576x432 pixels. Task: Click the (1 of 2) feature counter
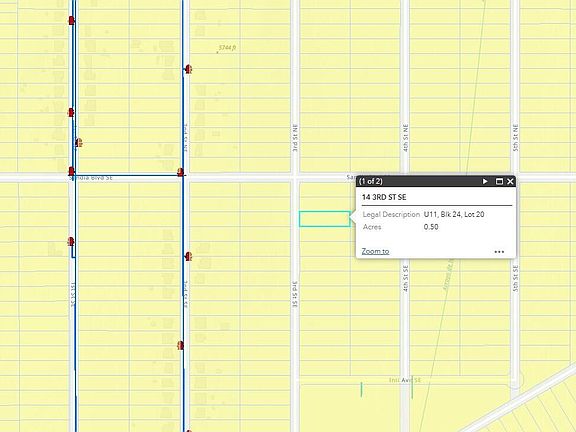(371, 181)
